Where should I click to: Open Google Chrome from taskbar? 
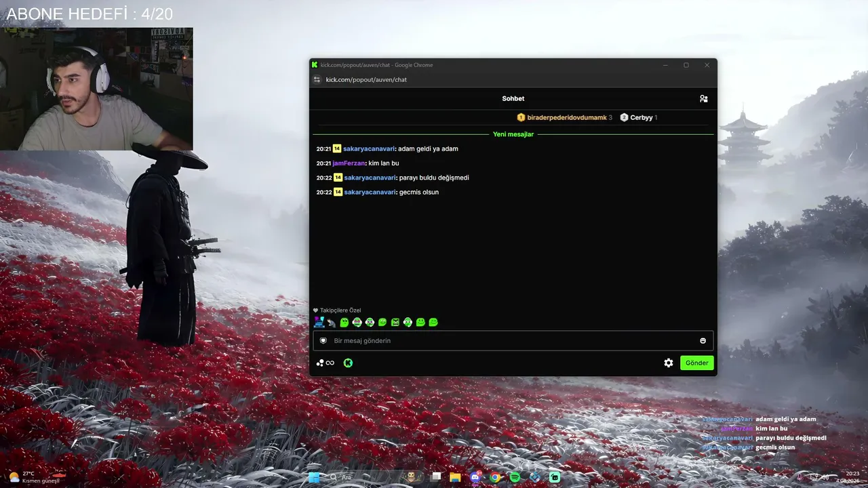pyautogui.click(x=495, y=477)
